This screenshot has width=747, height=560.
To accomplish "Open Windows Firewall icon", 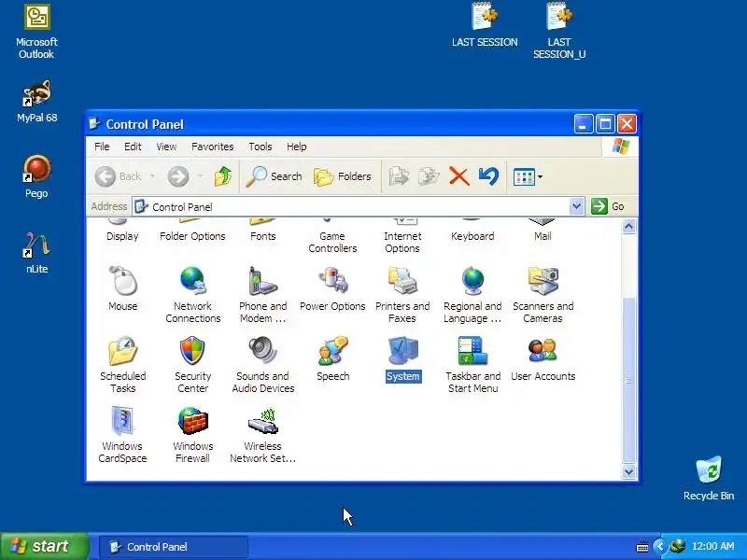I will point(192,421).
